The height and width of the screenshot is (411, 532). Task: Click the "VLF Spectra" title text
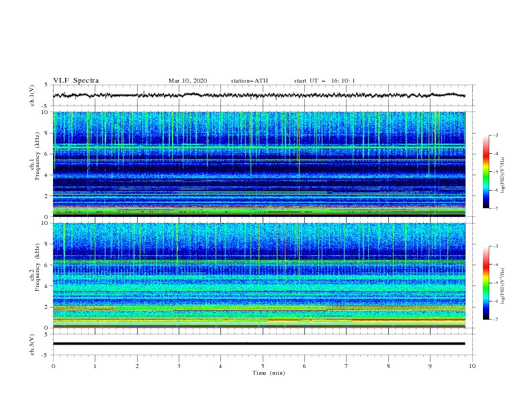click(x=76, y=81)
